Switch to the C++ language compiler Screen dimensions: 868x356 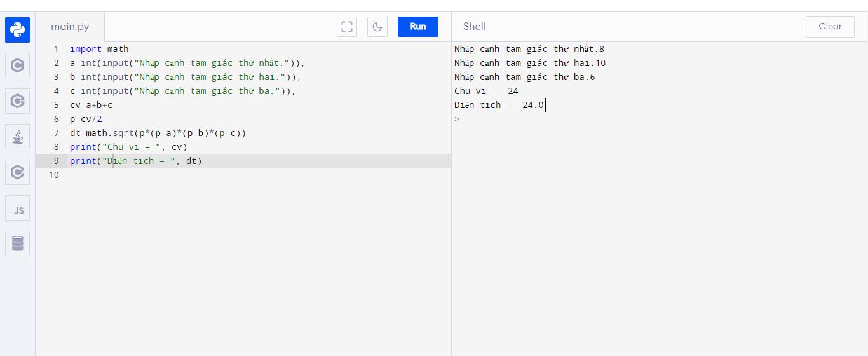click(x=17, y=101)
